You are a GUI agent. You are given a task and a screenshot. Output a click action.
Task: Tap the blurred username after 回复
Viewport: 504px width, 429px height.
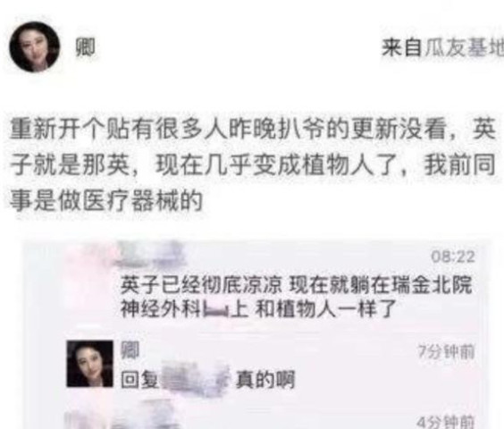[x=196, y=378]
